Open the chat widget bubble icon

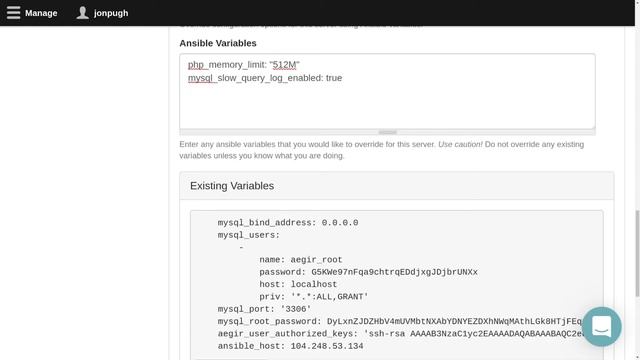[x=602, y=327]
